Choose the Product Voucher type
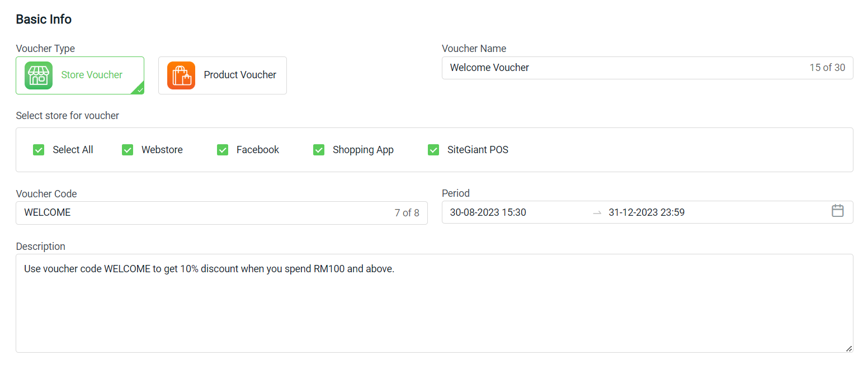Screen dimensions: 868x379 point(239,75)
